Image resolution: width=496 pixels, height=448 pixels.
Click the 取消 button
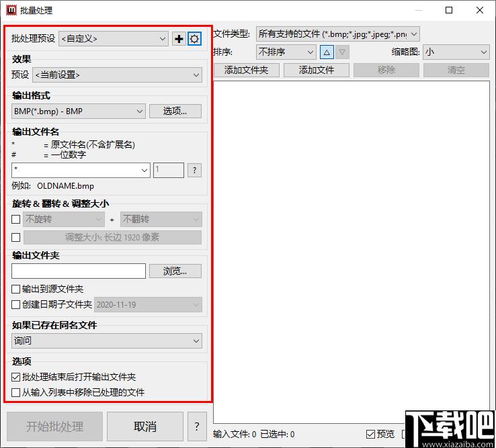coord(145,427)
